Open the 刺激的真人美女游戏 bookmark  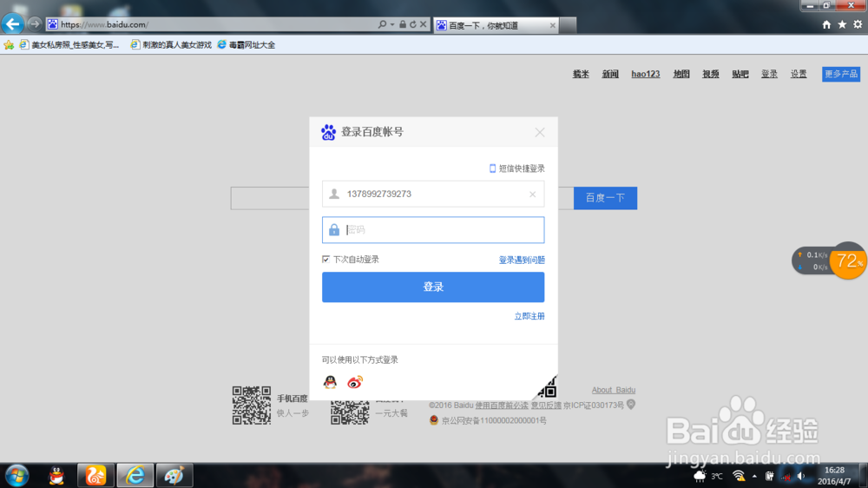[171, 45]
